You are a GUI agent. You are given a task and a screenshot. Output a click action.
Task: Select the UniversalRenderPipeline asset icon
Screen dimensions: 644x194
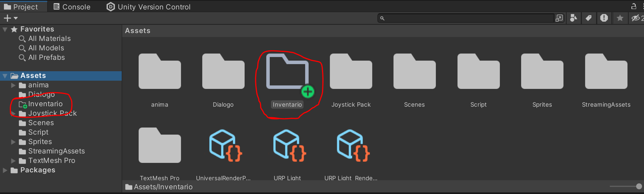click(x=223, y=146)
